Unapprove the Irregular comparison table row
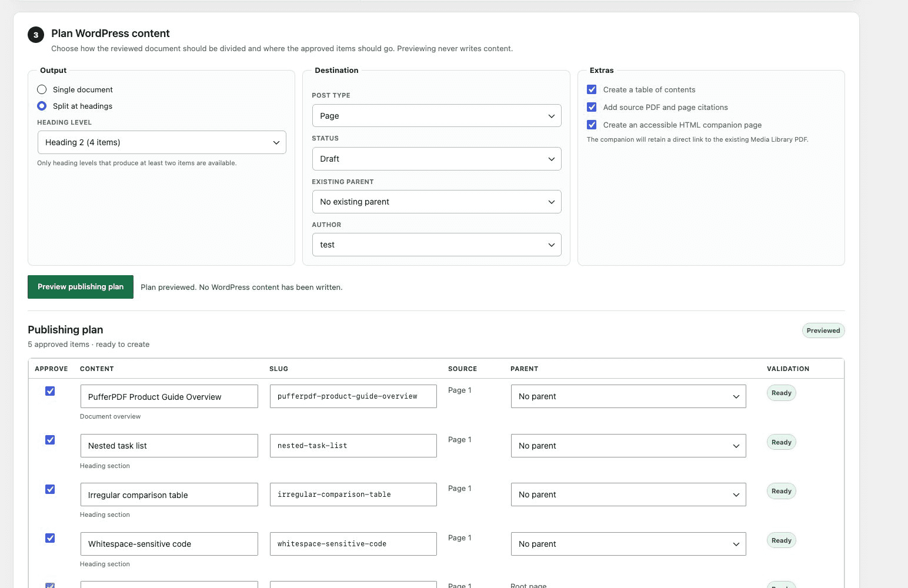The width and height of the screenshot is (908, 588). (50, 489)
